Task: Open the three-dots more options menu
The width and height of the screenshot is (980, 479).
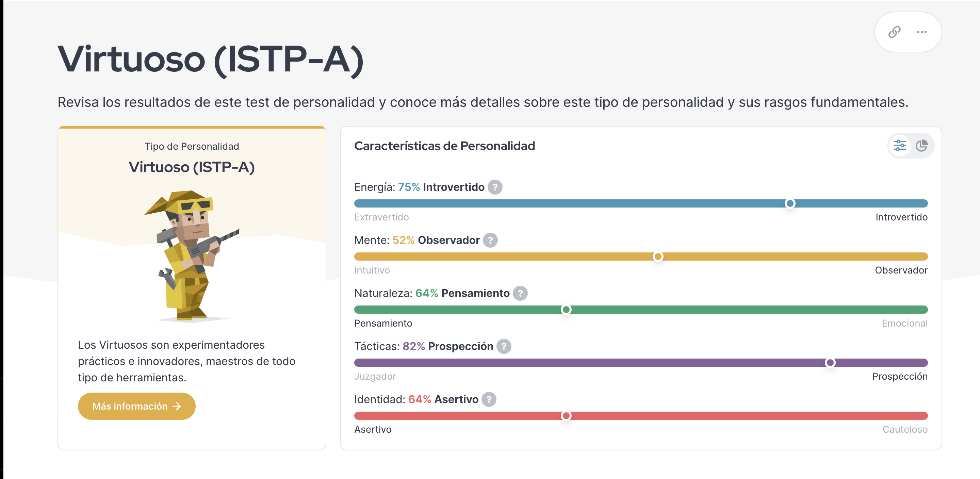Action: click(921, 32)
